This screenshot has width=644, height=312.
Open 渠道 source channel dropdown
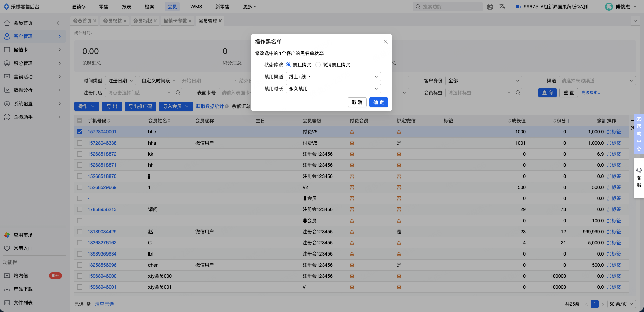point(597,81)
